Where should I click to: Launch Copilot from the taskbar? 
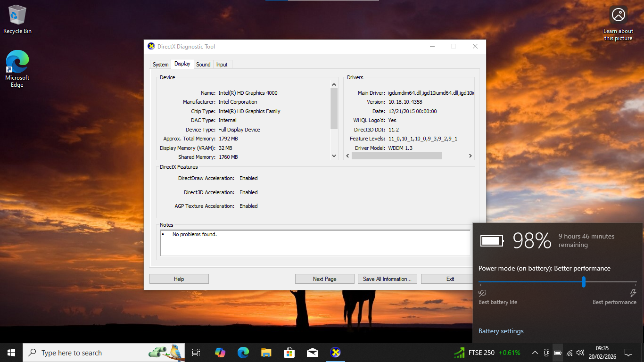pos(220,352)
